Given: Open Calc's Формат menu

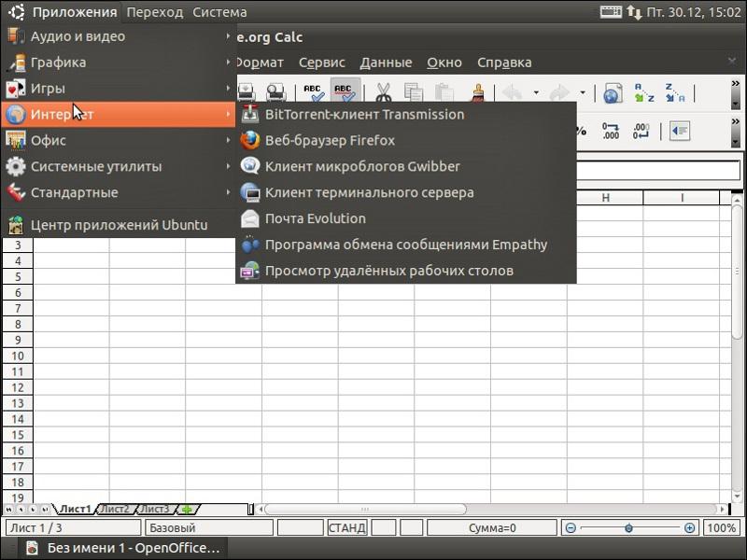Looking at the screenshot, I should coord(260,63).
